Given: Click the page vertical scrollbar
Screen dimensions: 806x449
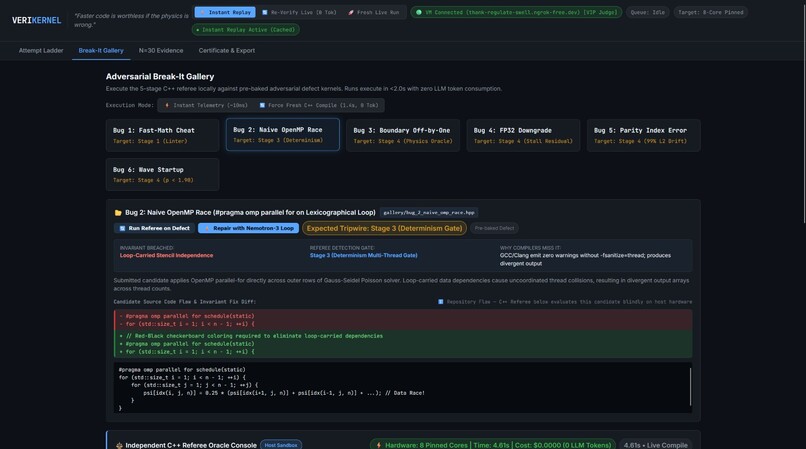Looking at the screenshot, I should pyautogui.click(x=804, y=113).
